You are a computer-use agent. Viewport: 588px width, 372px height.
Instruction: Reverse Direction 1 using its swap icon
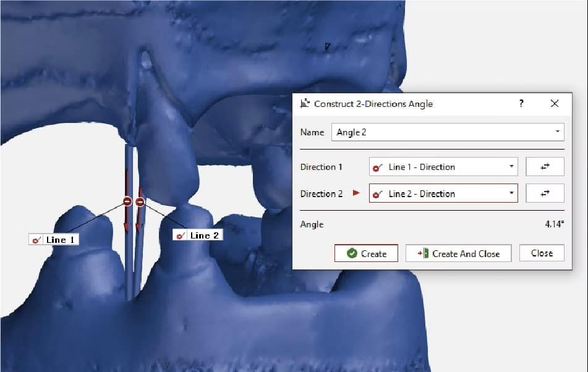[x=545, y=167]
